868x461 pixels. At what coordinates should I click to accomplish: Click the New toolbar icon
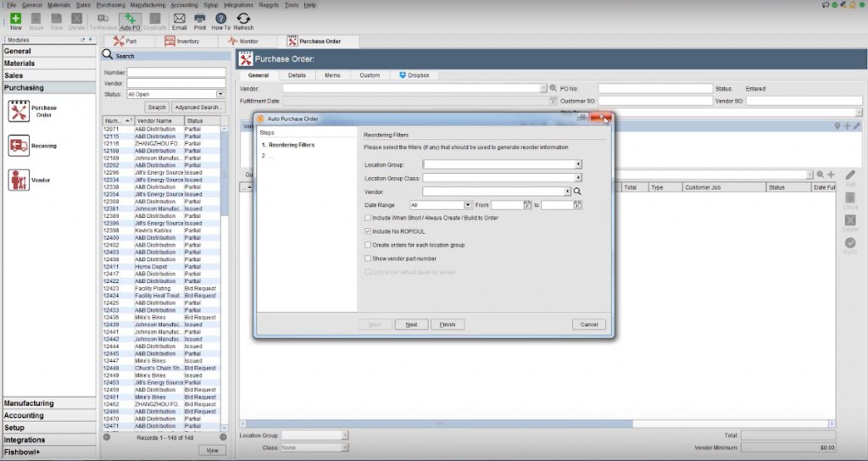(x=16, y=20)
